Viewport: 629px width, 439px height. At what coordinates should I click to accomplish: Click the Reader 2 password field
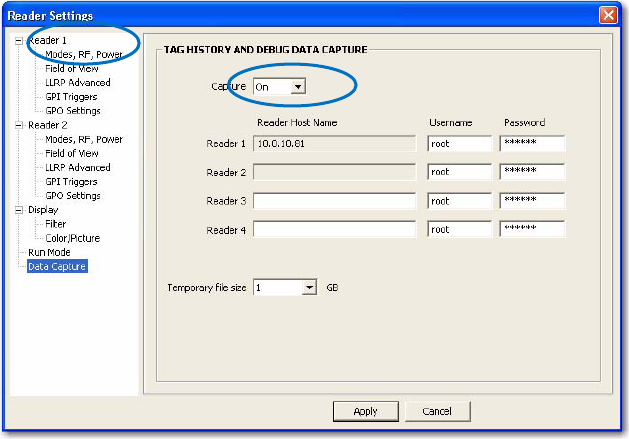coord(532,172)
